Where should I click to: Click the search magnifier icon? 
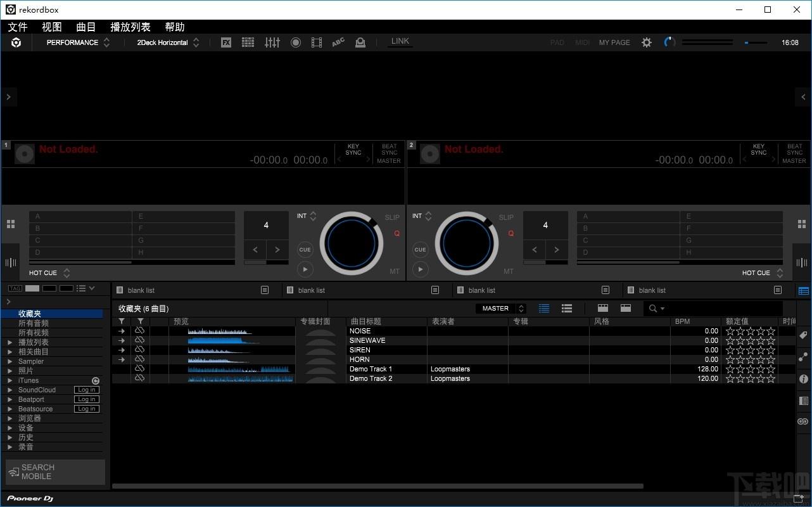click(653, 309)
